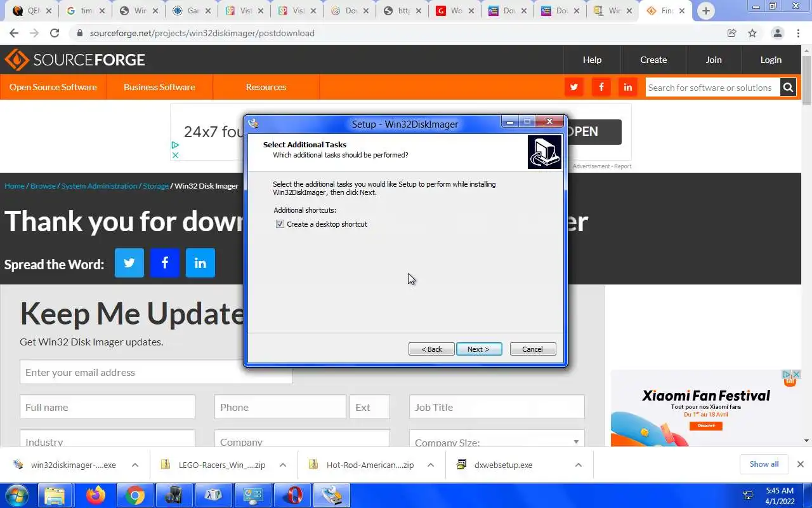This screenshot has width=812, height=508.
Task: Go Back in the setup wizard
Action: 431,349
